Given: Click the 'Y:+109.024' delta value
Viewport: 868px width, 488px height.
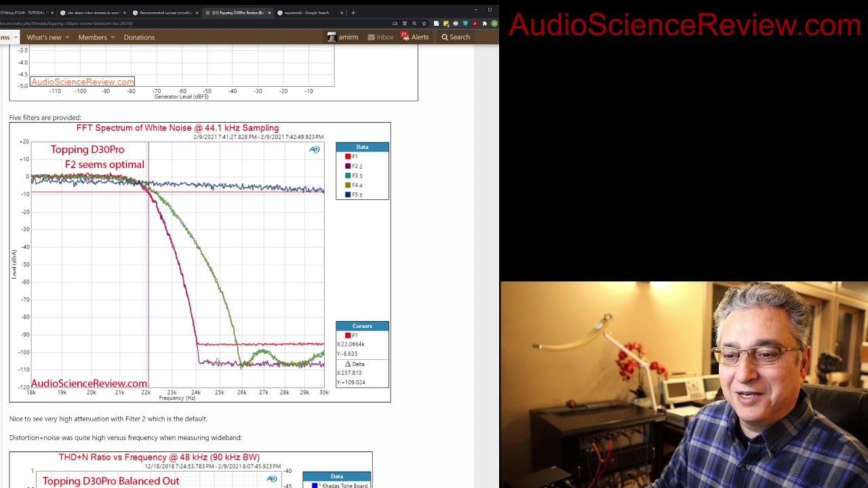Looking at the screenshot, I should pyautogui.click(x=351, y=382).
